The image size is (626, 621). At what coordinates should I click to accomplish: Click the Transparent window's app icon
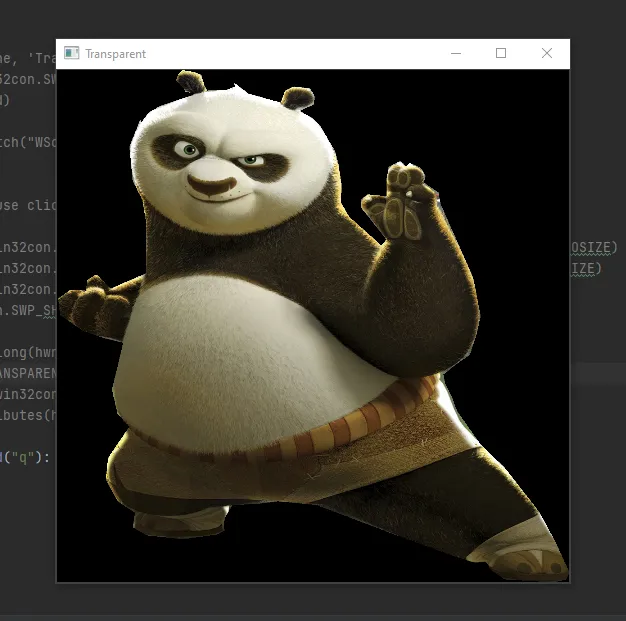click(x=71, y=53)
